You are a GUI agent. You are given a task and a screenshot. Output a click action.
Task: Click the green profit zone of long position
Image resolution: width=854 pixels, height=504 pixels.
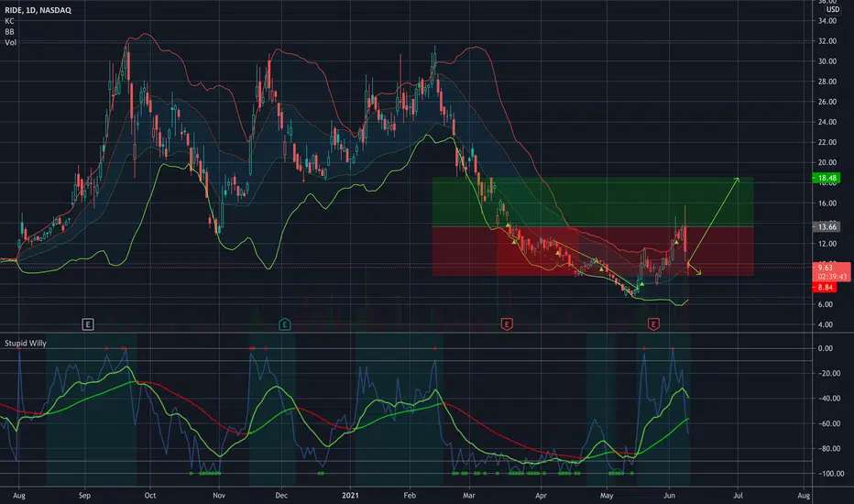(x=593, y=203)
